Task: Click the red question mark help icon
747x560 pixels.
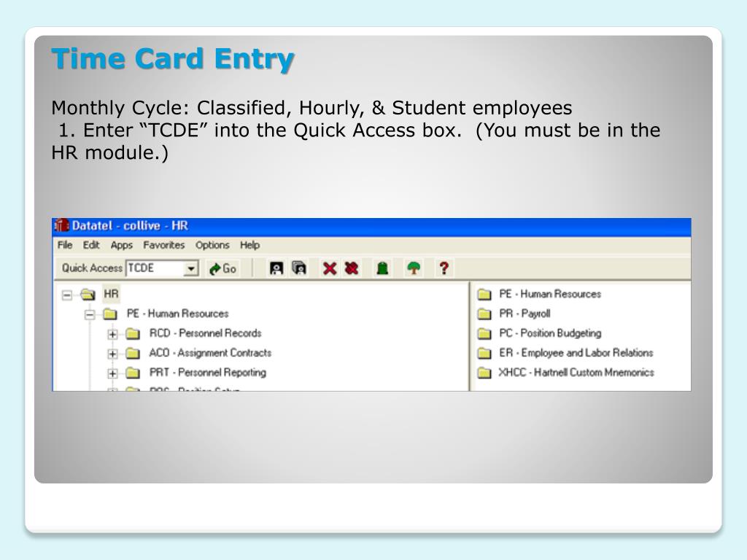Action: pyautogui.click(x=444, y=268)
